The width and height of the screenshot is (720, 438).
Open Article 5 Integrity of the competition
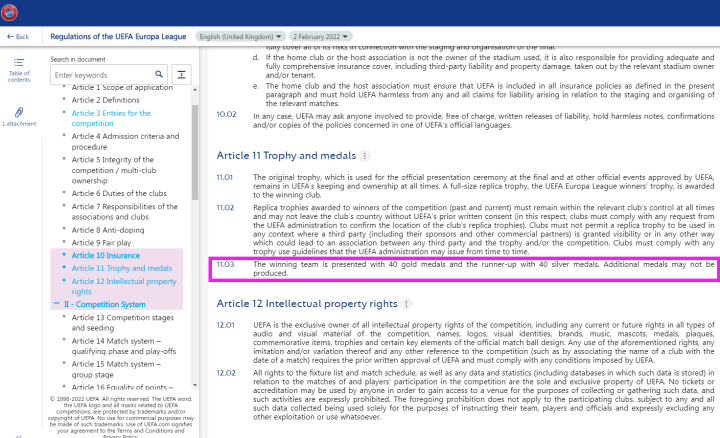(x=114, y=170)
